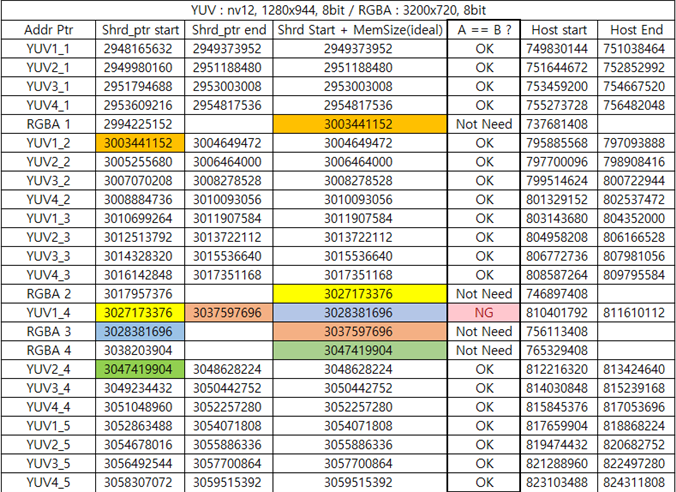Click Shrd_ptr start value 3017957376
This screenshot has width=676, height=492.
point(138,294)
